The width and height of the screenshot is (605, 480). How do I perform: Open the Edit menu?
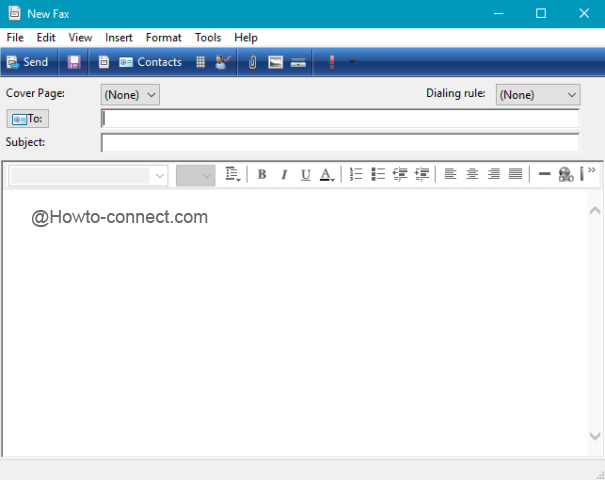coord(46,38)
